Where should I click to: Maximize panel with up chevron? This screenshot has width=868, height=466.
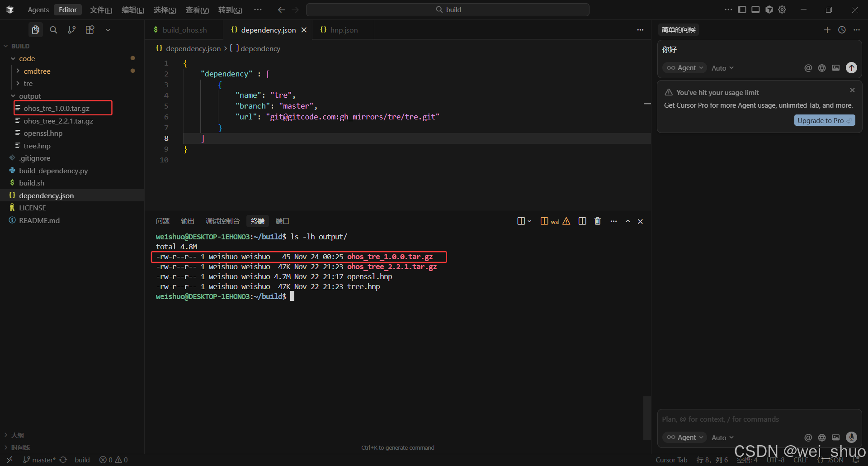[628, 221]
